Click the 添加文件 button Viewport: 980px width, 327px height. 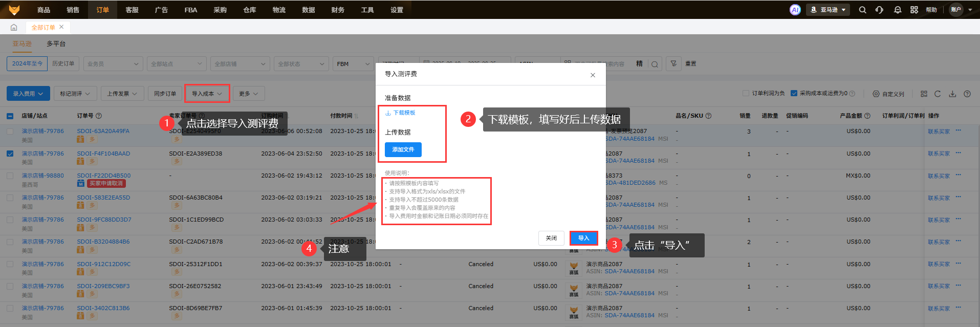[x=403, y=149]
